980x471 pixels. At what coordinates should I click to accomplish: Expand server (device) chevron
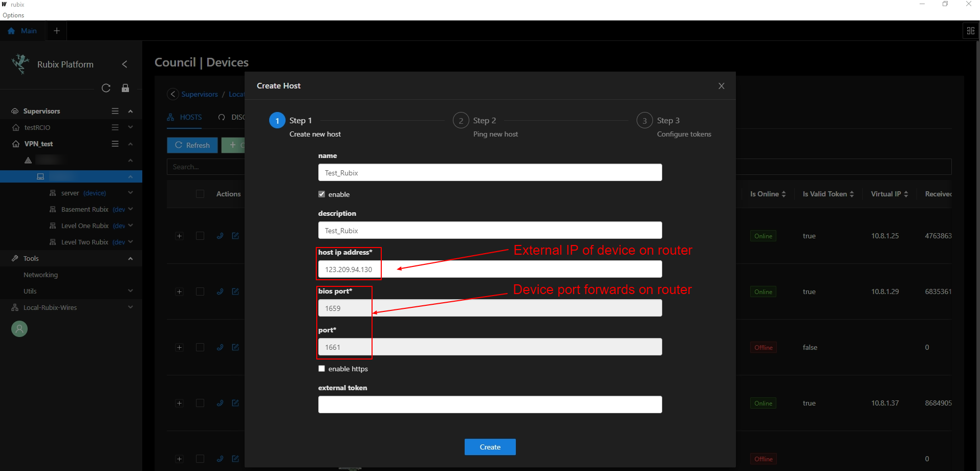[130, 193]
